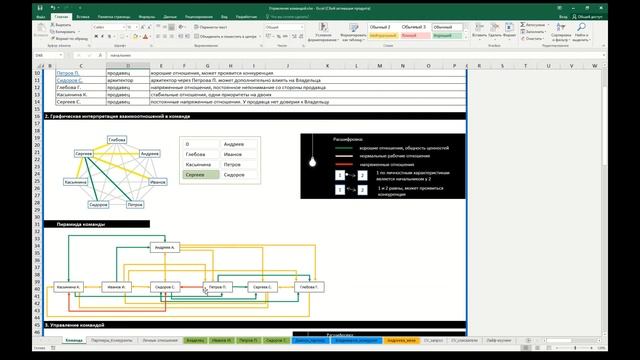
Task: Click Merge and Center button
Action: tap(225, 36)
